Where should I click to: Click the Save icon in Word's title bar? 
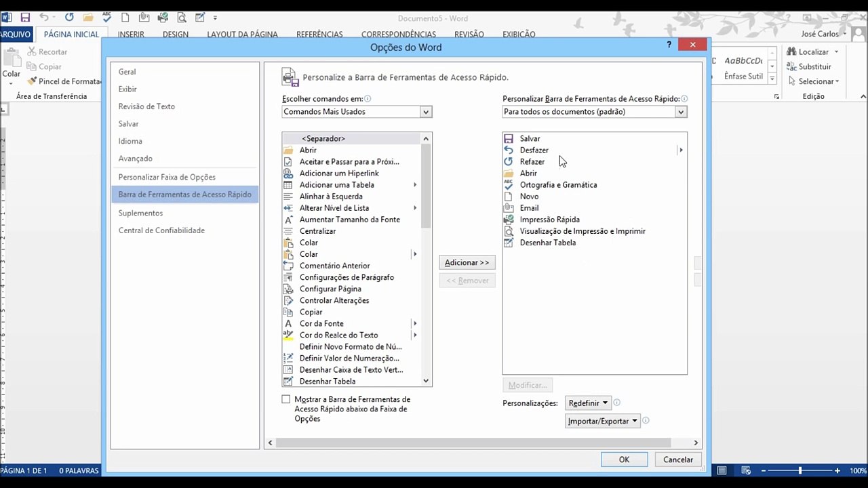pos(25,18)
